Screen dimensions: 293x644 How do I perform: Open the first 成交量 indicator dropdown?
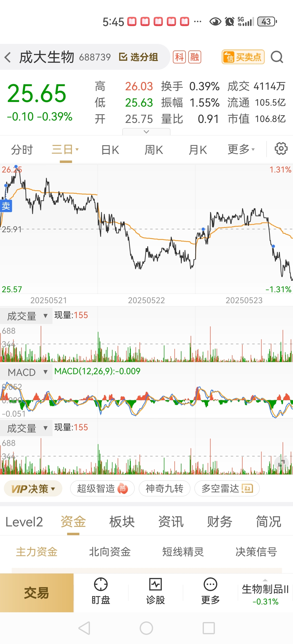(x=26, y=316)
